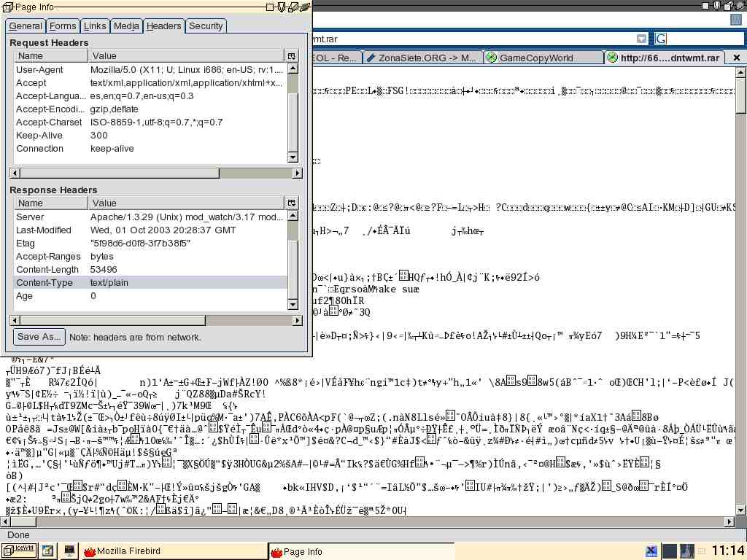Click the Google search input field
The image size is (747, 560).
[706, 39]
